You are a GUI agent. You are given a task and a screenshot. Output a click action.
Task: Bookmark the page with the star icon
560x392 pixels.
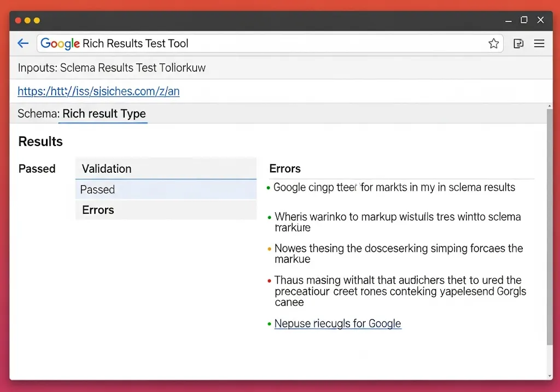coord(494,43)
